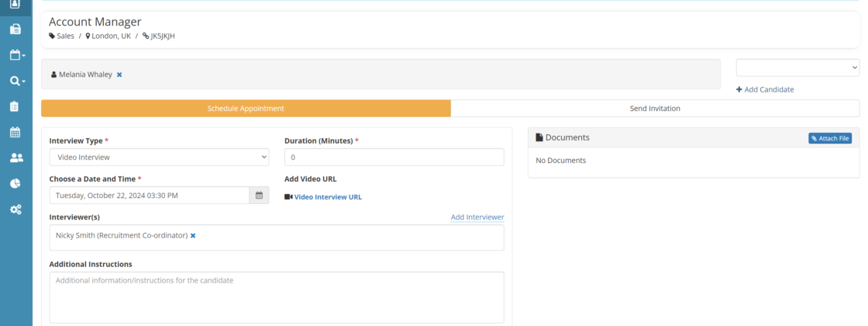
Task: Click the Attach File button
Action: (830, 138)
